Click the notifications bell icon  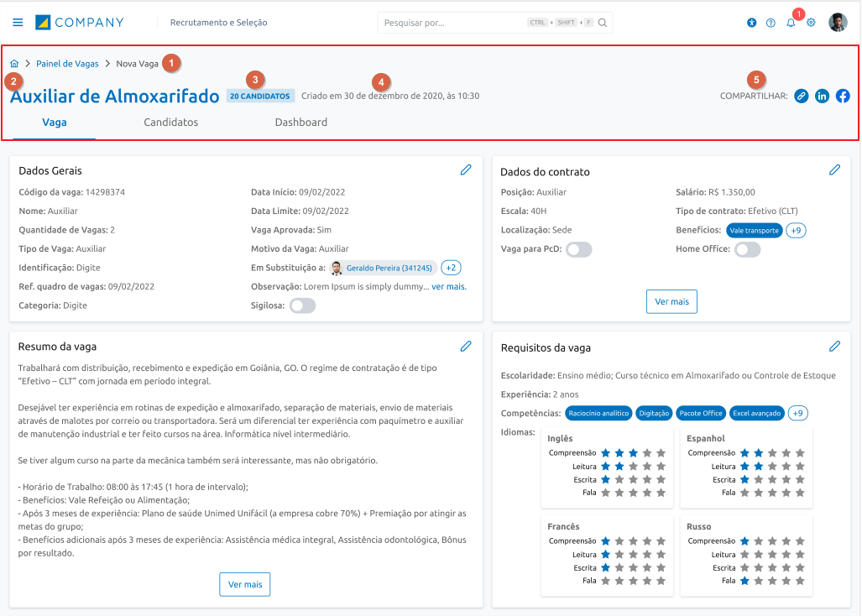click(x=791, y=23)
